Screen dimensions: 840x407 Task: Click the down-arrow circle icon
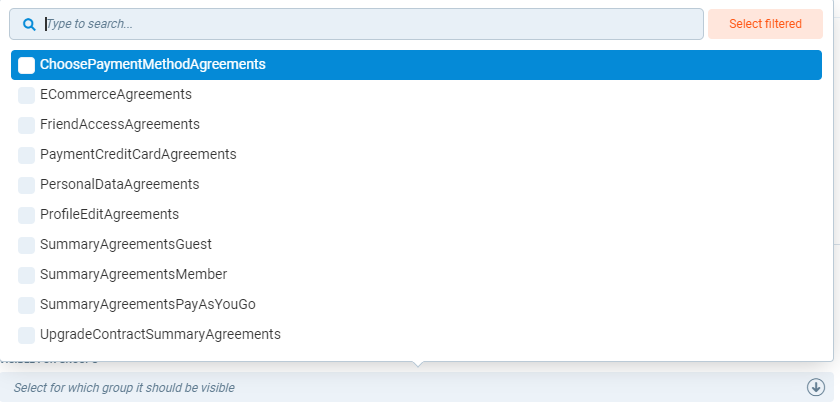click(x=815, y=387)
